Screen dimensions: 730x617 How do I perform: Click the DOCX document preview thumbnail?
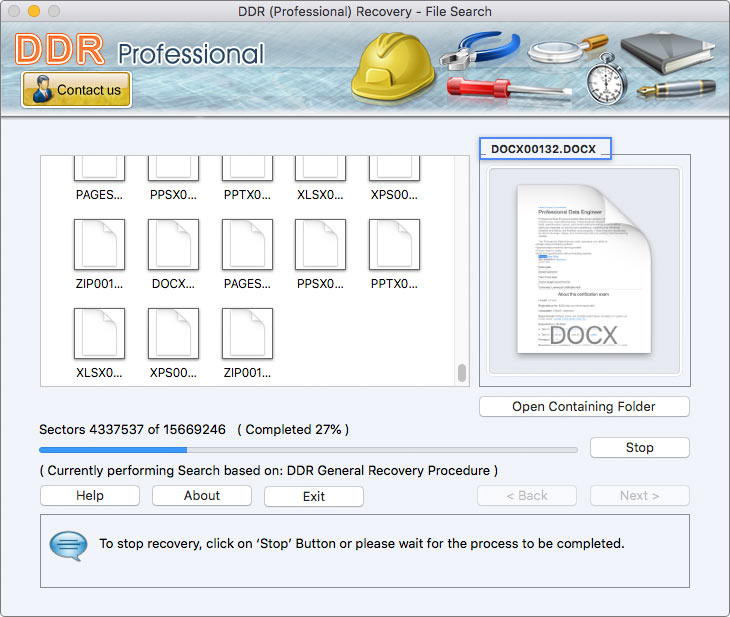pos(584,270)
